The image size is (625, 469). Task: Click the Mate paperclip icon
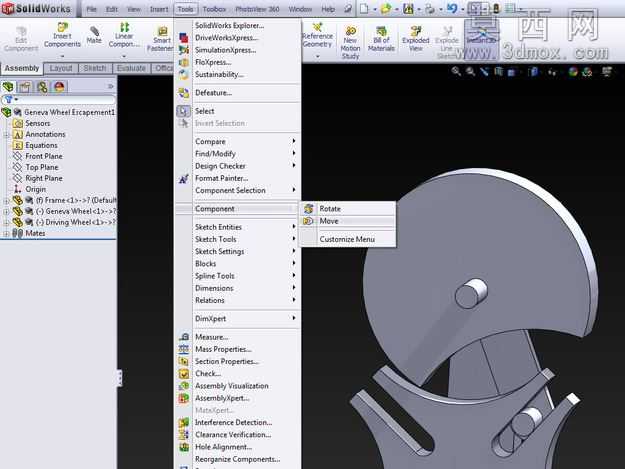pos(94,31)
